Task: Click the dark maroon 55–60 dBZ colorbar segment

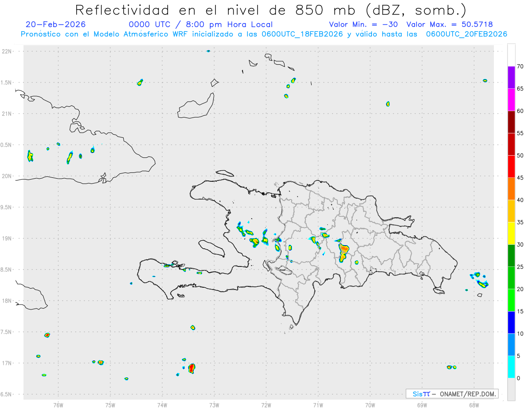Action: [x=511, y=122]
